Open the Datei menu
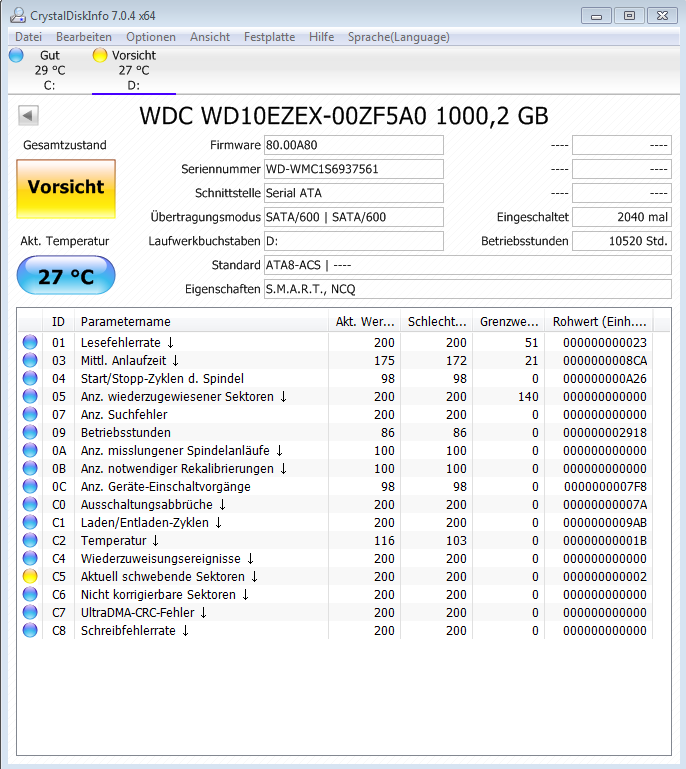 (x=28, y=37)
